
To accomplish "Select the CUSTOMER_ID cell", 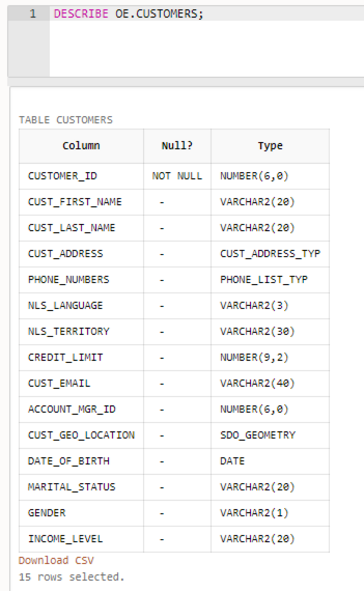I will (62, 176).
